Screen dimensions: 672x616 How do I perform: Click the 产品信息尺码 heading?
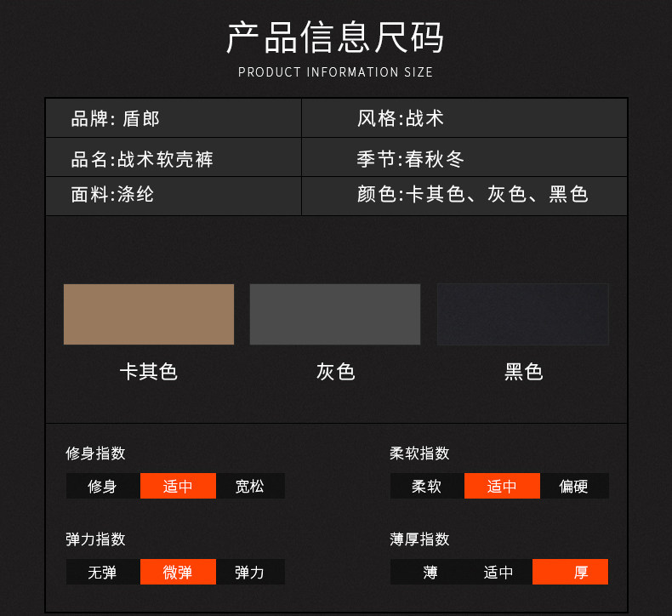tap(335, 37)
